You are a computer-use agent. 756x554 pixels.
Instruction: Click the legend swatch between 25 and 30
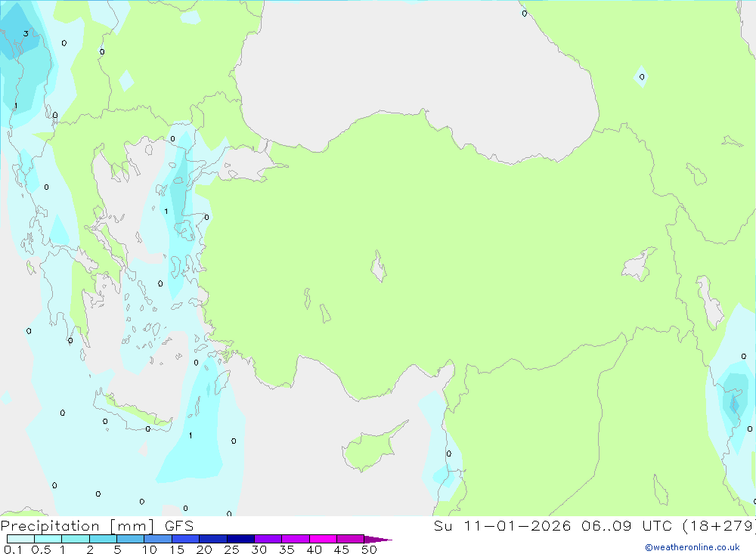pyautogui.click(x=240, y=539)
